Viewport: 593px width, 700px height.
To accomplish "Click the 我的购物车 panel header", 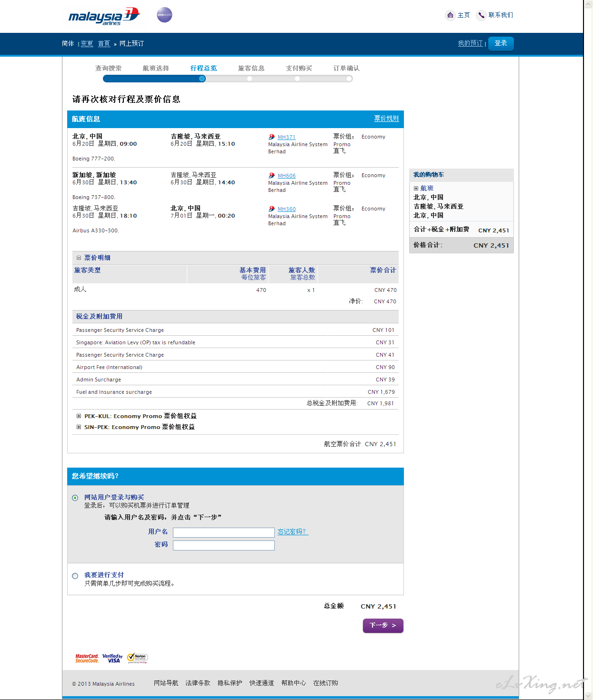I will [x=462, y=175].
